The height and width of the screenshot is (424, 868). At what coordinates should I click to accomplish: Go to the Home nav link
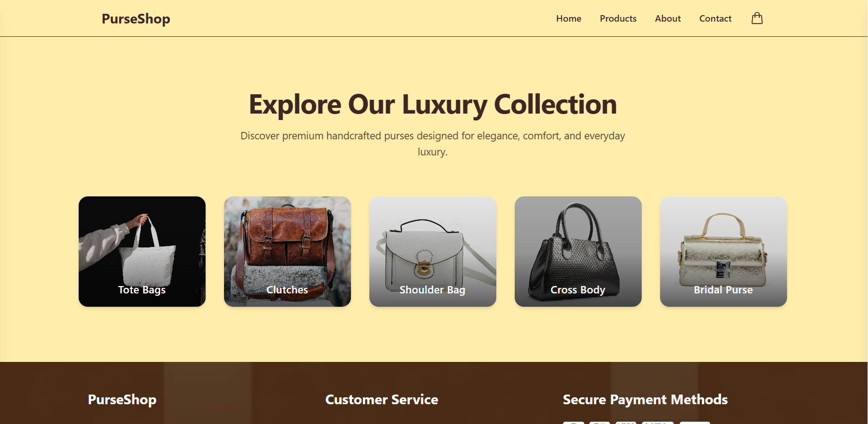pos(569,18)
